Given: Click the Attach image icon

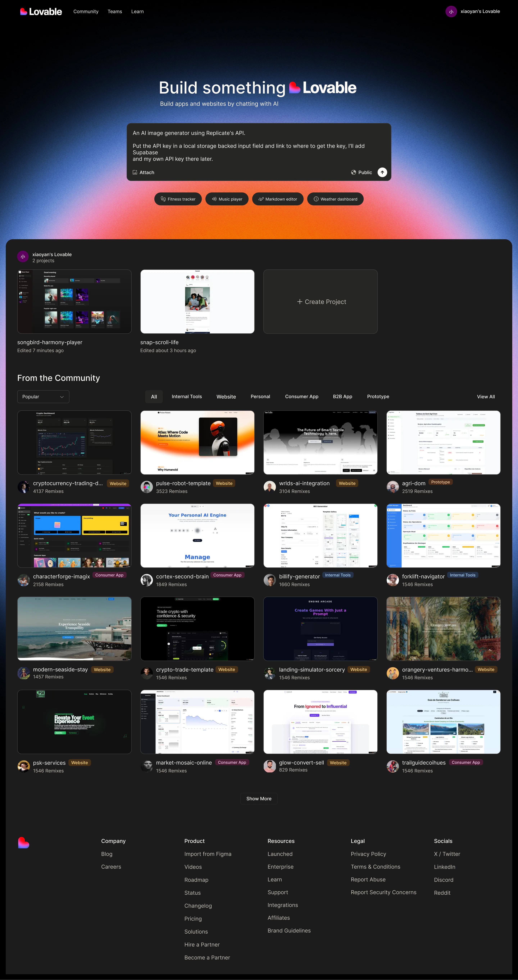Looking at the screenshot, I should (x=135, y=172).
